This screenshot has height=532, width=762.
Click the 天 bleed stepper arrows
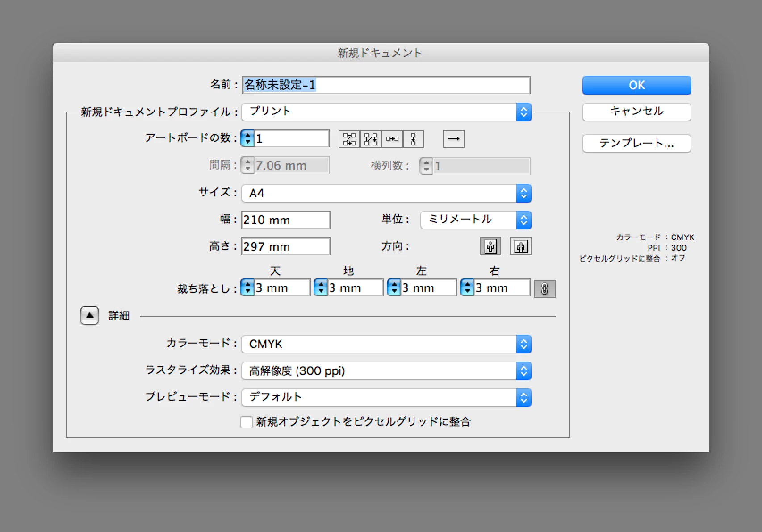tap(247, 288)
